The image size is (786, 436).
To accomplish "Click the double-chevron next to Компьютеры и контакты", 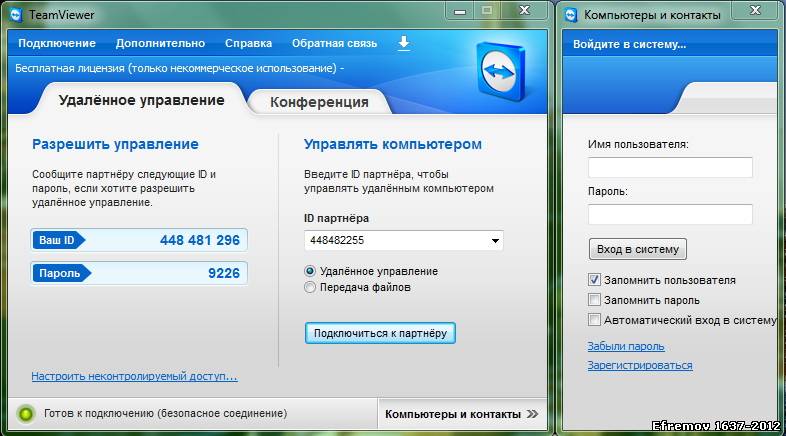I will click(x=532, y=414).
